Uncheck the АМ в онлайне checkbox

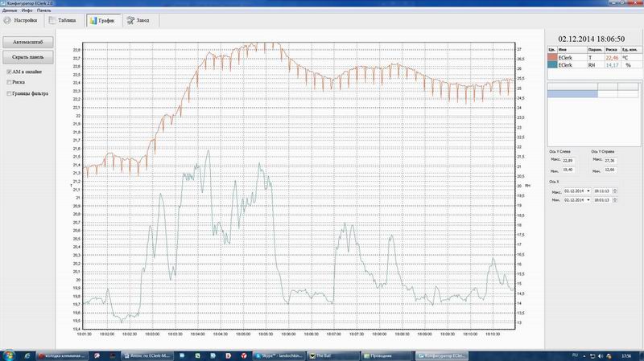point(8,71)
